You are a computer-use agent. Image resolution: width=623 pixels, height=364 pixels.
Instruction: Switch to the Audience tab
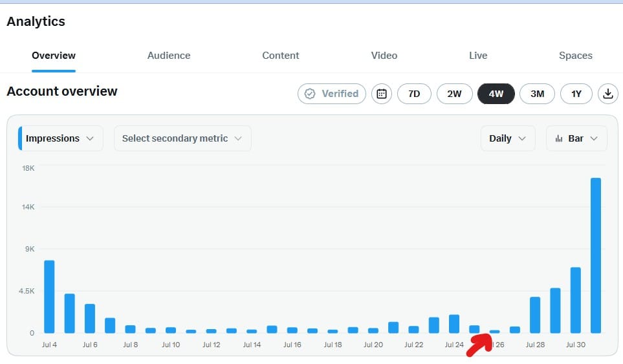169,56
